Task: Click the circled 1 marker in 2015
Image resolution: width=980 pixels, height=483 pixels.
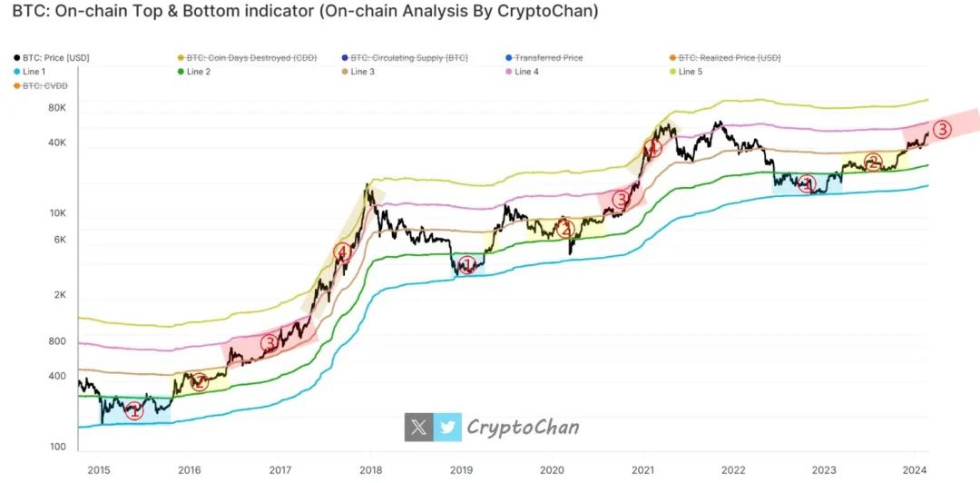Action: point(133,411)
